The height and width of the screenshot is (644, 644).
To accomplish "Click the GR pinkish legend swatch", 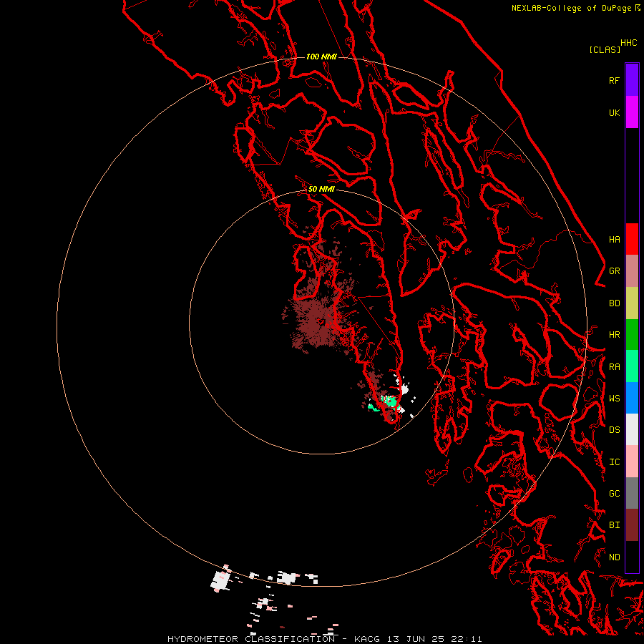I will coord(632,271).
